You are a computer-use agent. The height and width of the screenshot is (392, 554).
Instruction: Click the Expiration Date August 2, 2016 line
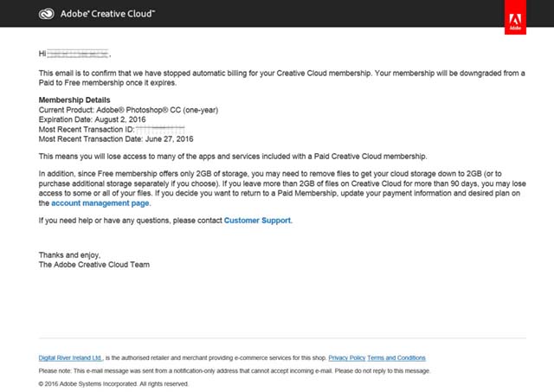tap(93, 119)
